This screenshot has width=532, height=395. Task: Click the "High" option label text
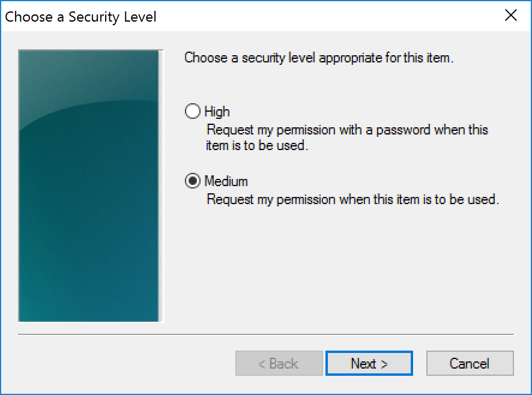(x=217, y=112)
